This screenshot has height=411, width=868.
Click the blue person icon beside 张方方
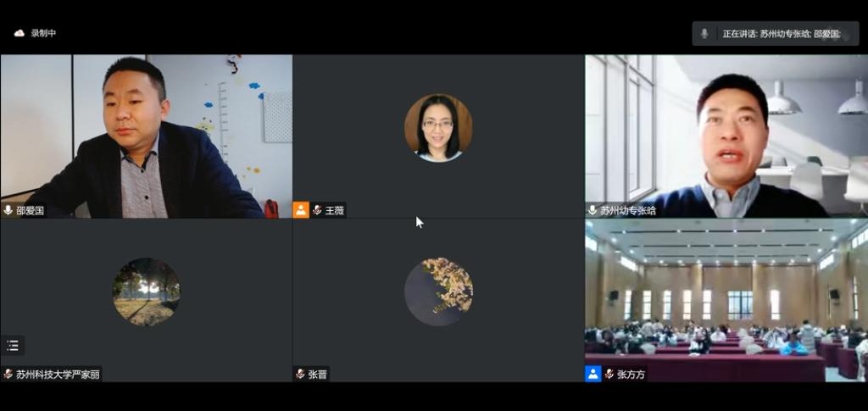(593, 374)
